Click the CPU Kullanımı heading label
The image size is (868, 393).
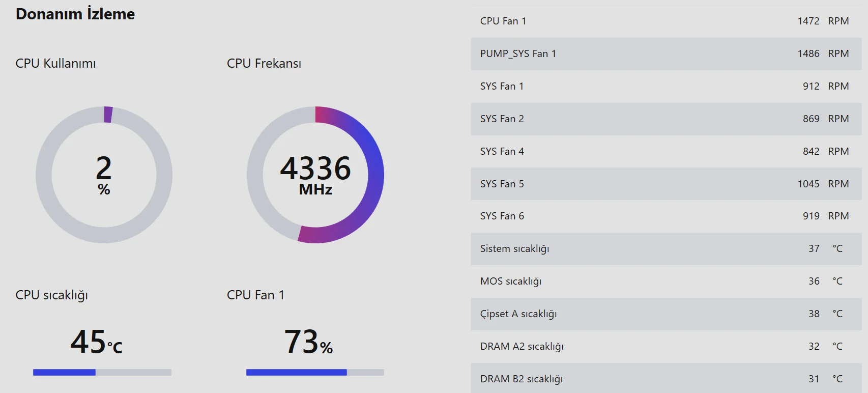pyautogui.click(x=55, y=64)
